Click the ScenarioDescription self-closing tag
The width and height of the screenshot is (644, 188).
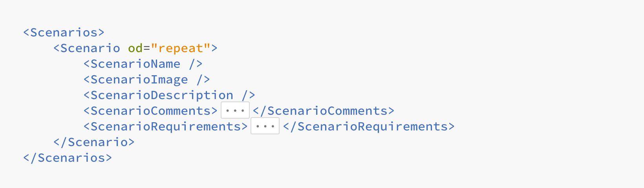pyautogui.click(x=169, y=95)
